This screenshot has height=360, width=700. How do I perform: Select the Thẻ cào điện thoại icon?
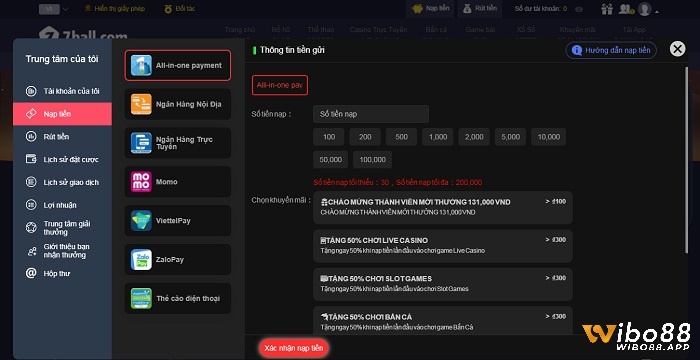141,298
